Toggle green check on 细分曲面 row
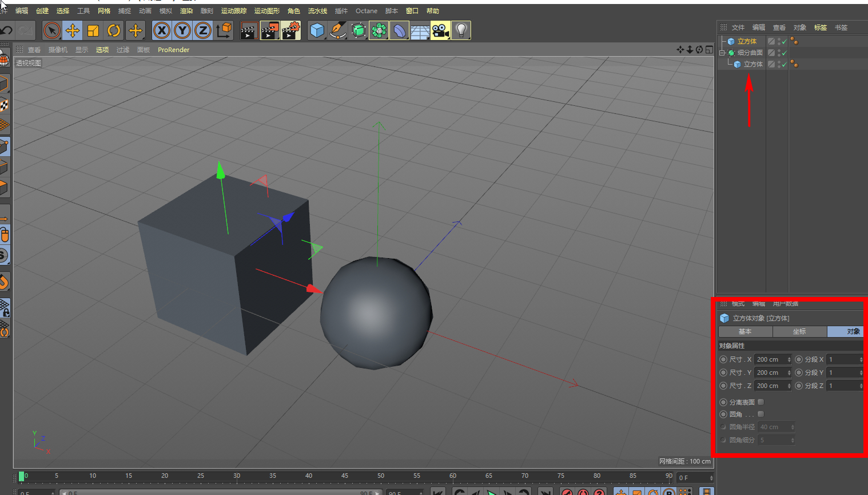The width and height of the screenshot is (868, 495). tap(785, 53)
